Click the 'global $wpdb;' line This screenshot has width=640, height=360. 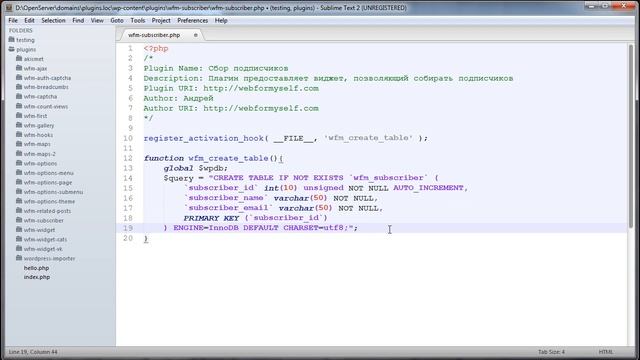pyautogui.click(x=196, y=168)
